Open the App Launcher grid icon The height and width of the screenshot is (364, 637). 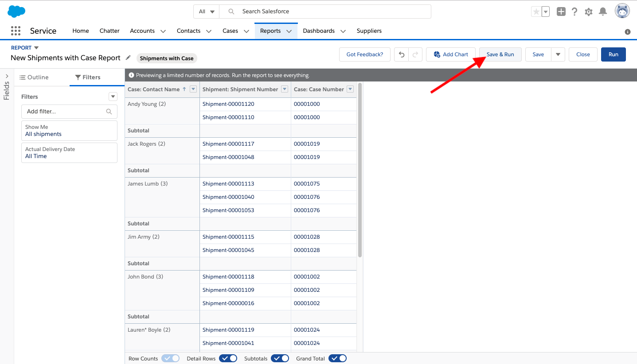16,31
